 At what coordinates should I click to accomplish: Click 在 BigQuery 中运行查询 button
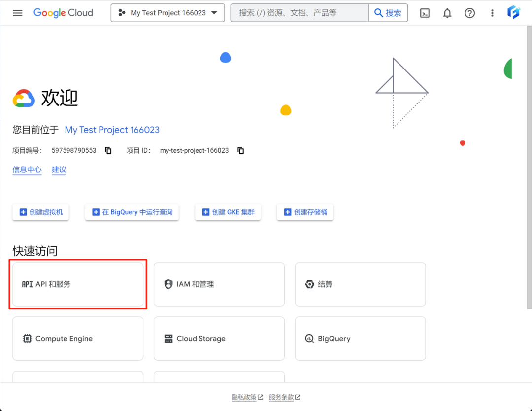[132, 212]
